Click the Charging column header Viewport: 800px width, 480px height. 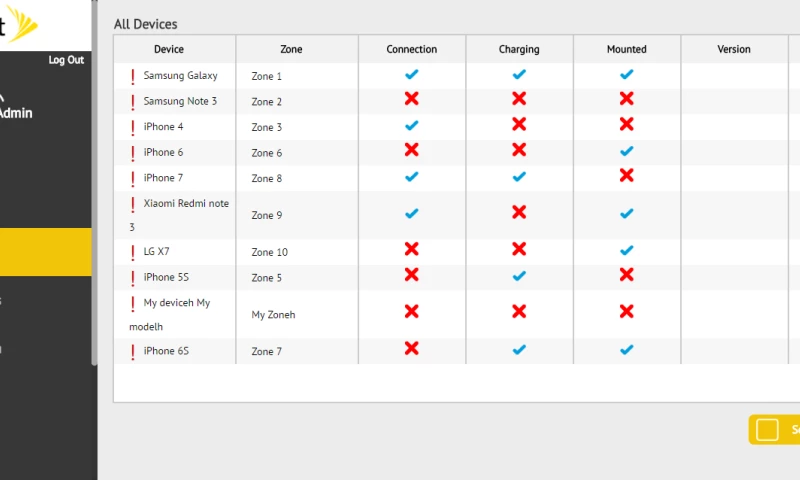(519, 49)
